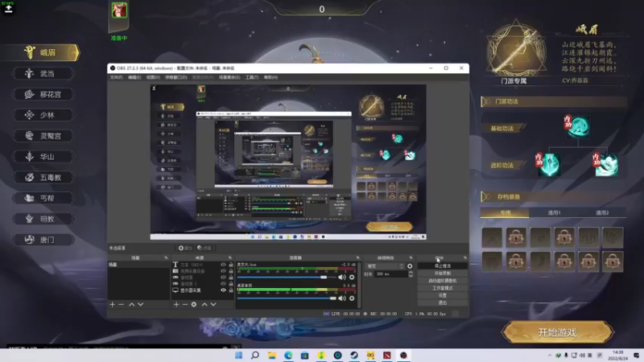644x362 pixels.
Task: Select the 武当 sect in the sidebar
Action: (44, 73)
